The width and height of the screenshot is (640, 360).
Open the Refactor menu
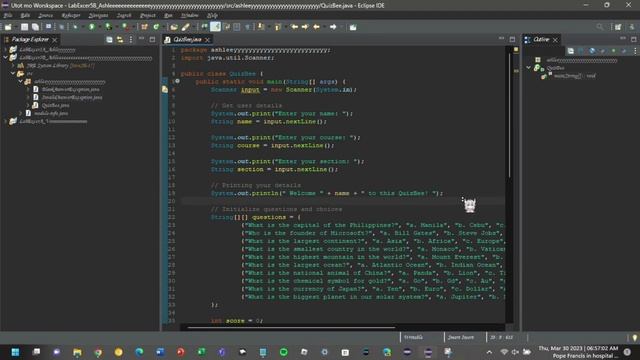[71, 16]
